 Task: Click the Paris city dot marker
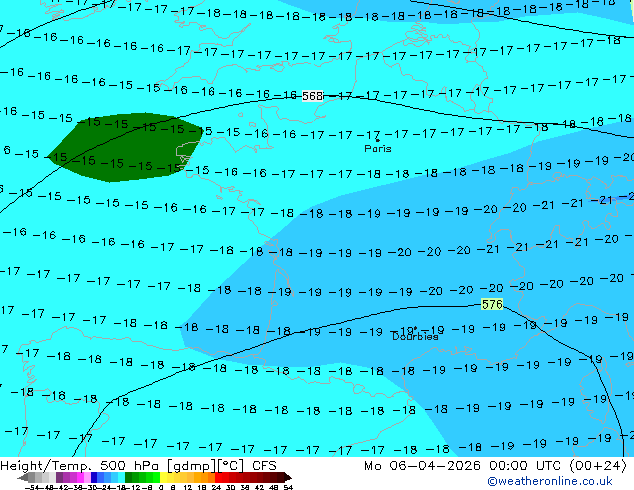(x=378, y=140)
